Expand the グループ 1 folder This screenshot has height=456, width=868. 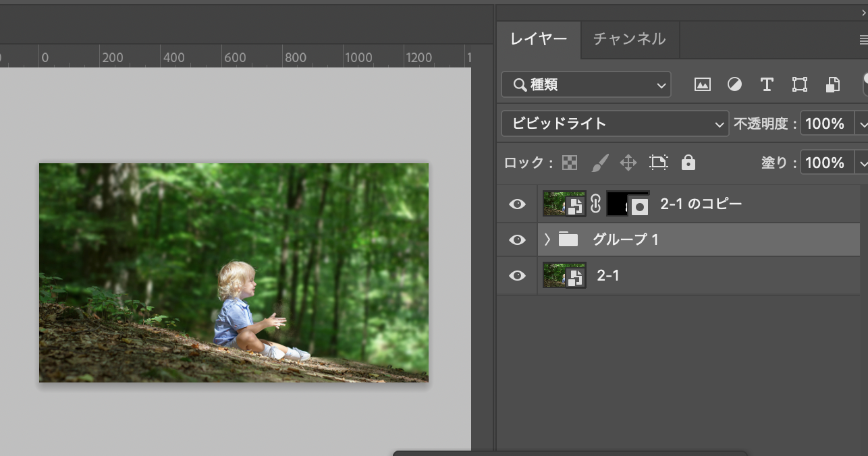tap(547, 239)
